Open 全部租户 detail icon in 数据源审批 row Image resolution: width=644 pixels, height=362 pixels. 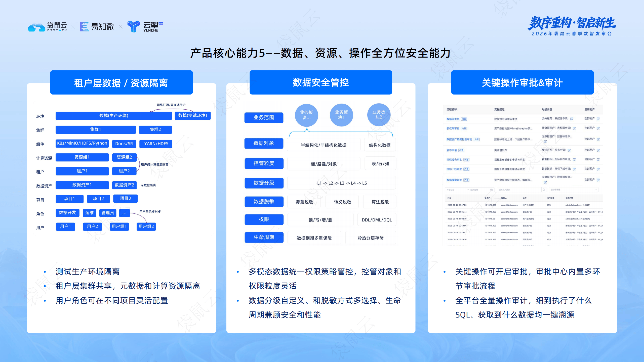(598, 119)
